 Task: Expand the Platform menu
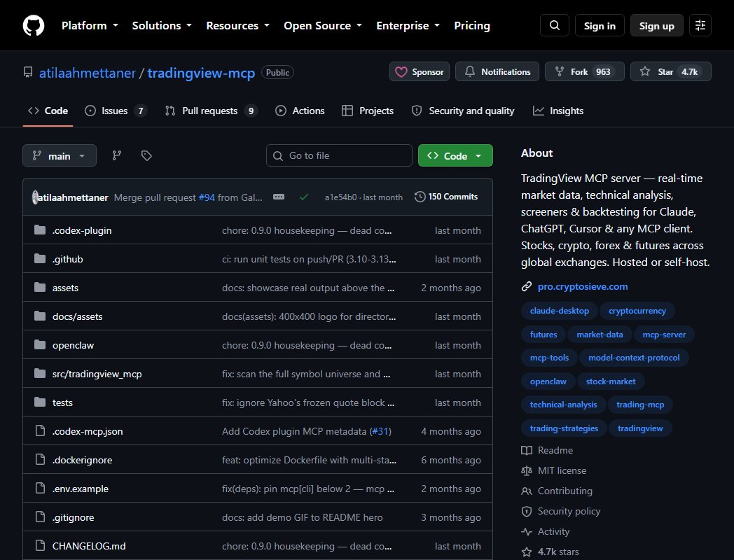coord(90,25)
